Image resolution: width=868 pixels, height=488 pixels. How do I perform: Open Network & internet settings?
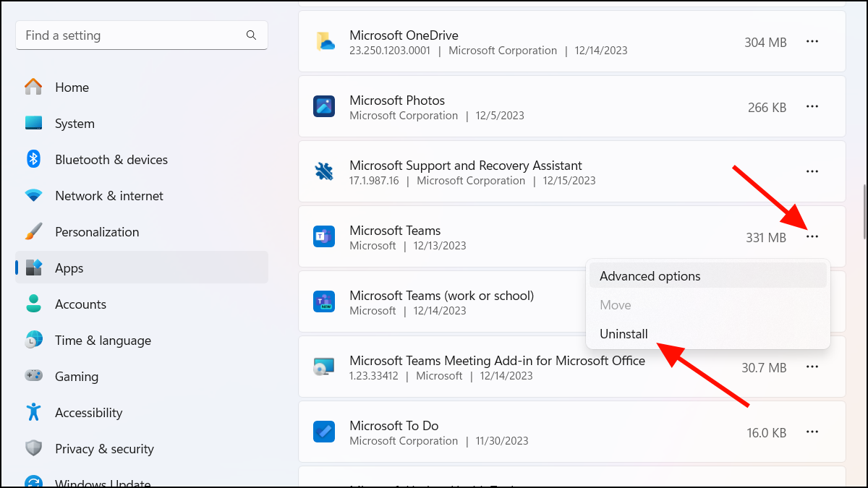[142, 196]
